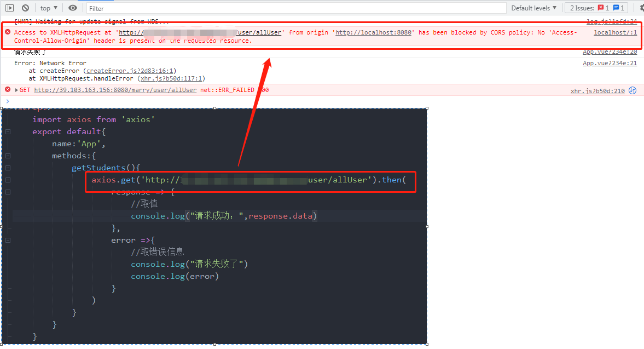644x349 pixels.
Task: Click the console.log response.data code line
Action: [x=224, y=216]
